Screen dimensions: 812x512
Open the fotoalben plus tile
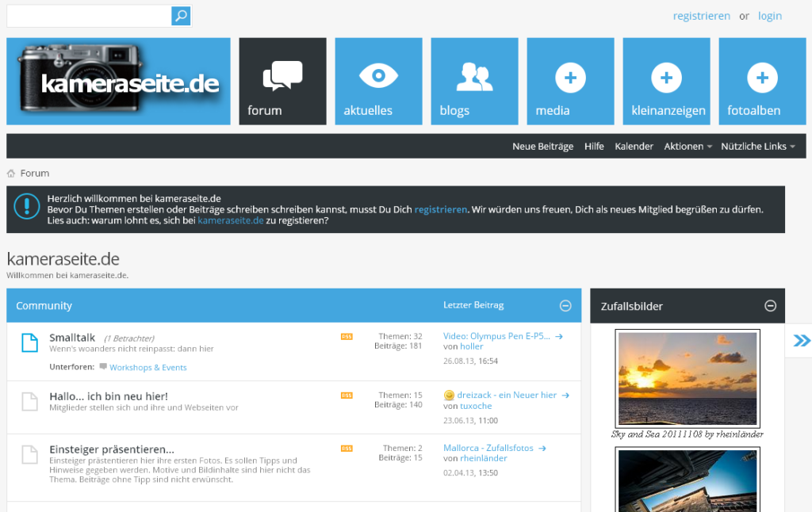[762, 82]
